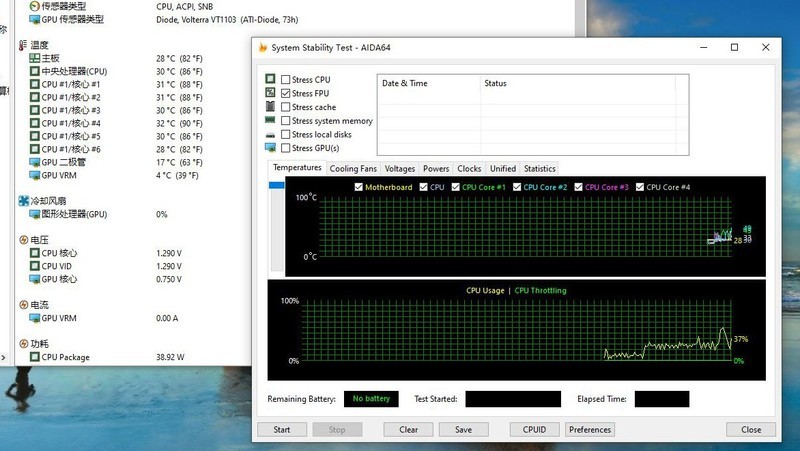Enable Stress system memory checkbox
This screenshot has height=451, width=800.
coord(286,120)
